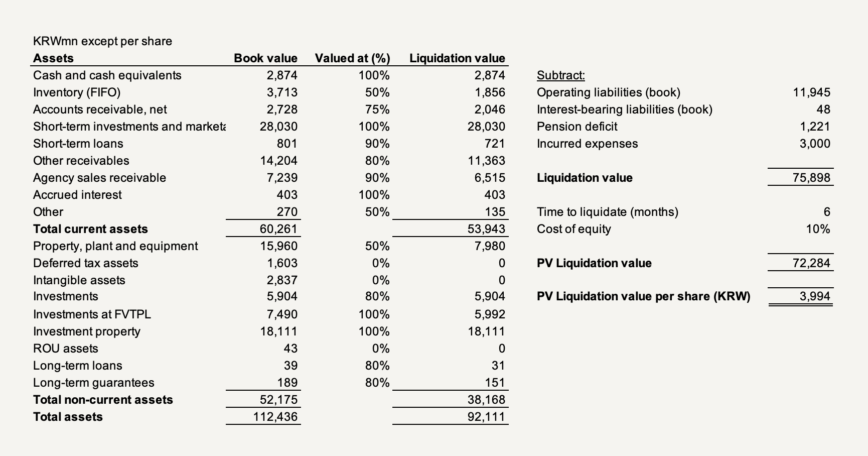This screenshot has width=868, height=456.
Task: Select Total current assets book value 60,261
Action: click(278, 229)
